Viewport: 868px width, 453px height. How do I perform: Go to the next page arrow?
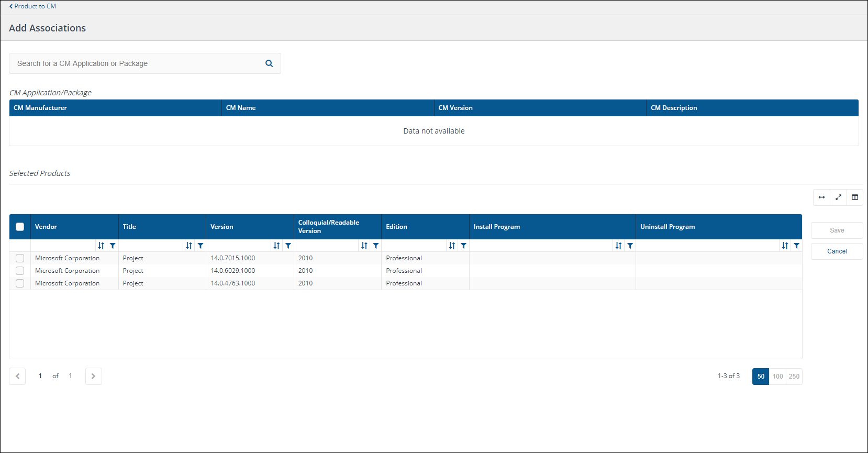93,376
